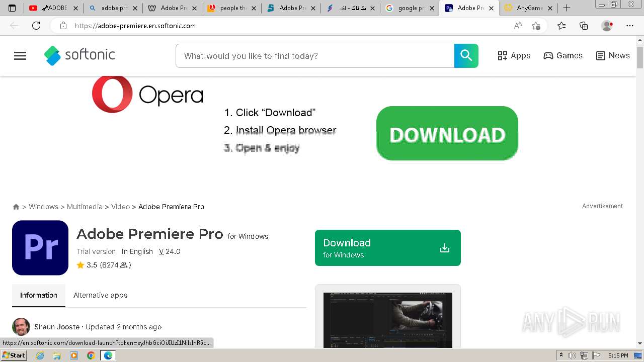Screen dimensions: 644x362
Task: Click the address bar URL
Action: [135, 26]
